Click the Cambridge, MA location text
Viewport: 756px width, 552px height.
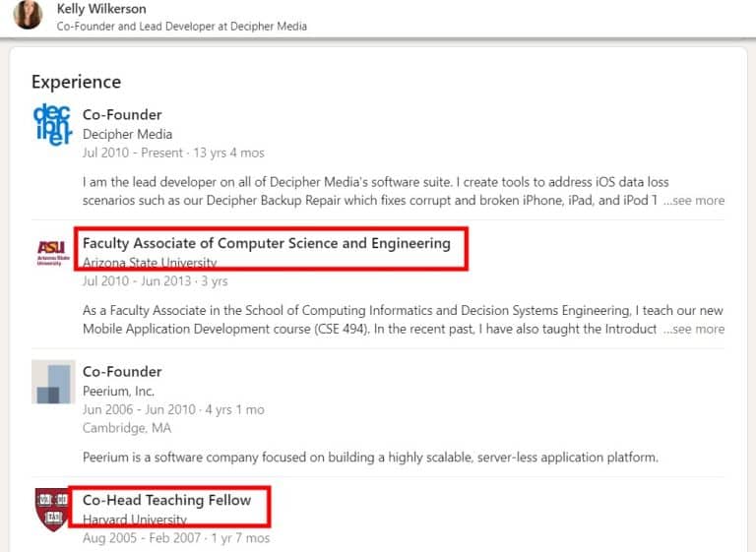tap(126, 428)
